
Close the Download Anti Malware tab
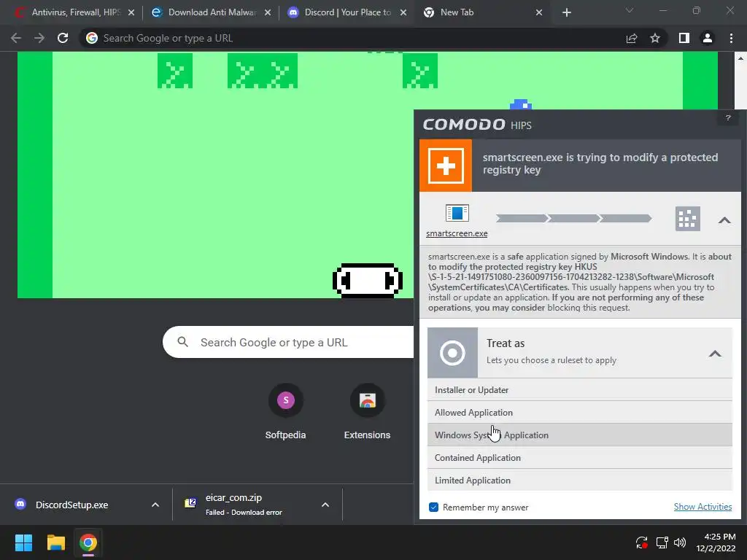coord(268,12)
